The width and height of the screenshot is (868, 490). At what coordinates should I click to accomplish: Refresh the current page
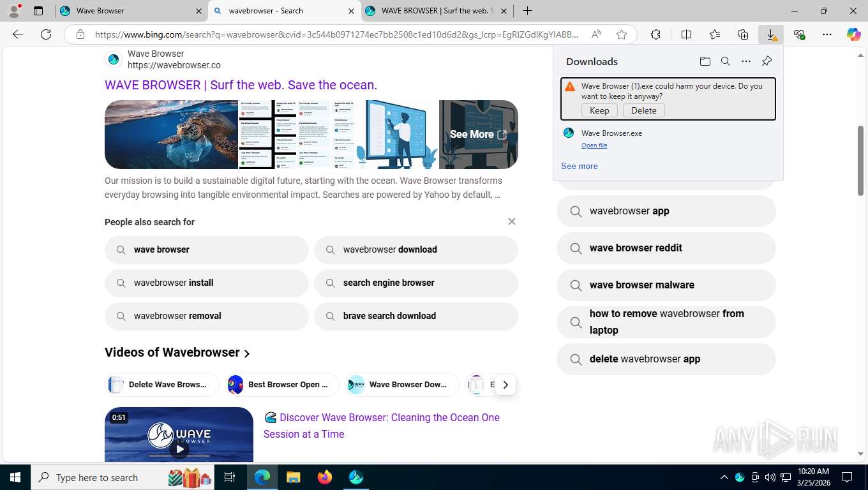(x=46, y=34)
